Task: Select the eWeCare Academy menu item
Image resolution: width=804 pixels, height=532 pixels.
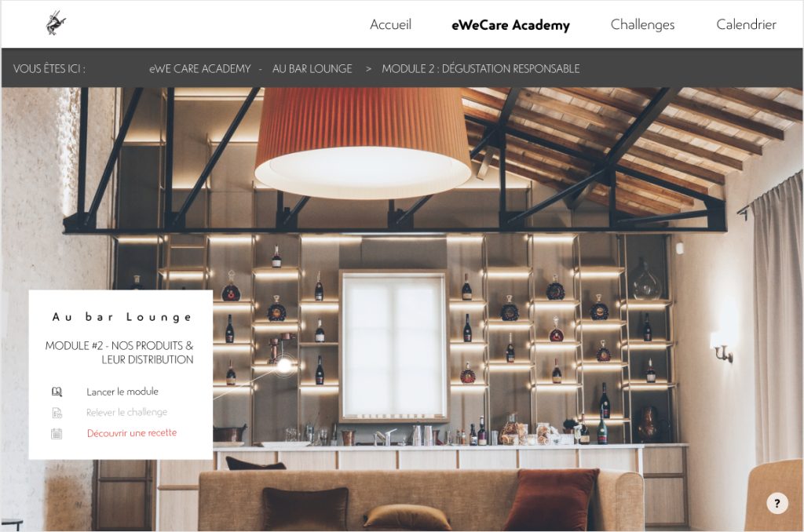Action: tap(510, 25)
